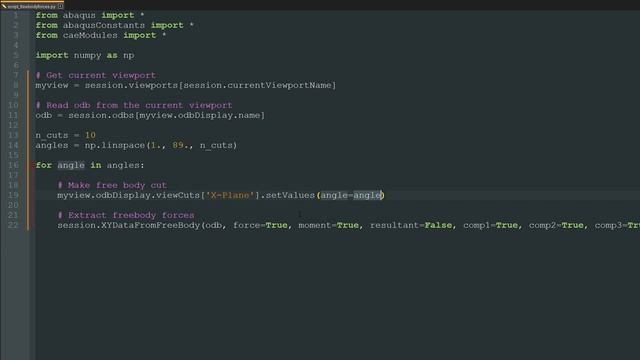This screenshot has width=640, height=360.
Task: Click the value 89. in linspace call
Action: click(180, 145)
